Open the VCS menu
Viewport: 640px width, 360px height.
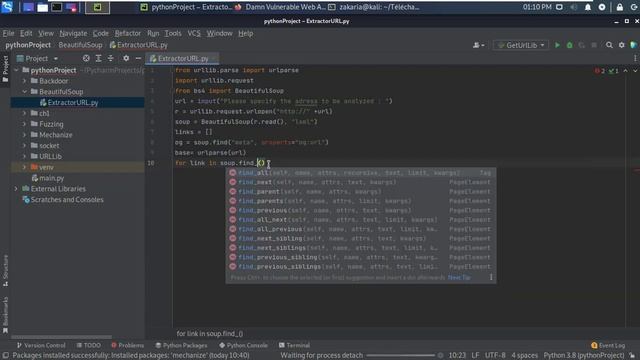[x=194, y=33]
